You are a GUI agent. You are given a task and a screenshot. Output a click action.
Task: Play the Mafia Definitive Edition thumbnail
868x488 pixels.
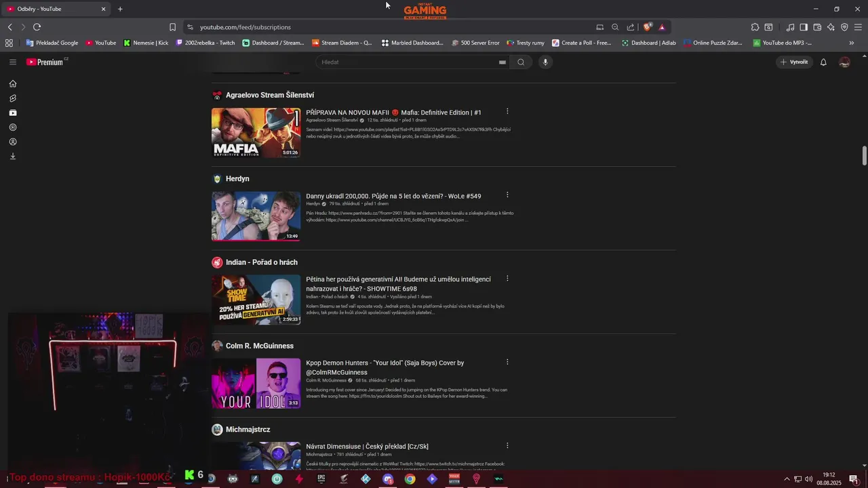pos(256,132)
